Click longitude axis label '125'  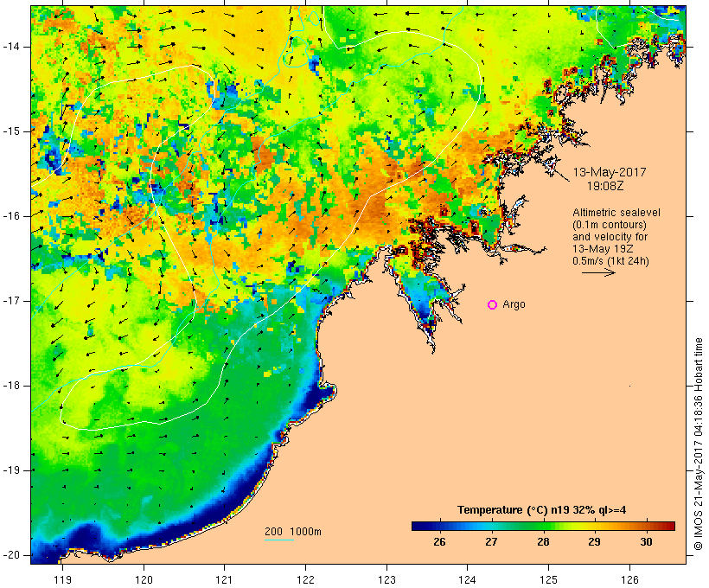(548, 579)
